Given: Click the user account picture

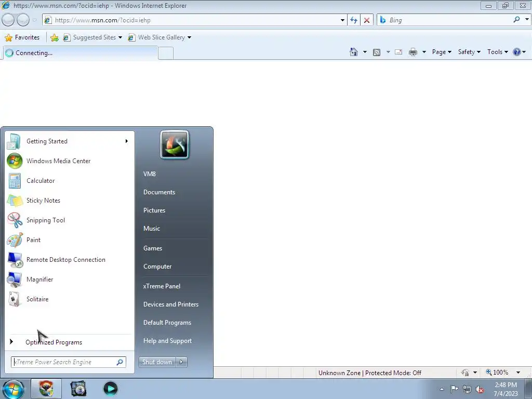Looking at the screenshot, I should click(175, 145).
